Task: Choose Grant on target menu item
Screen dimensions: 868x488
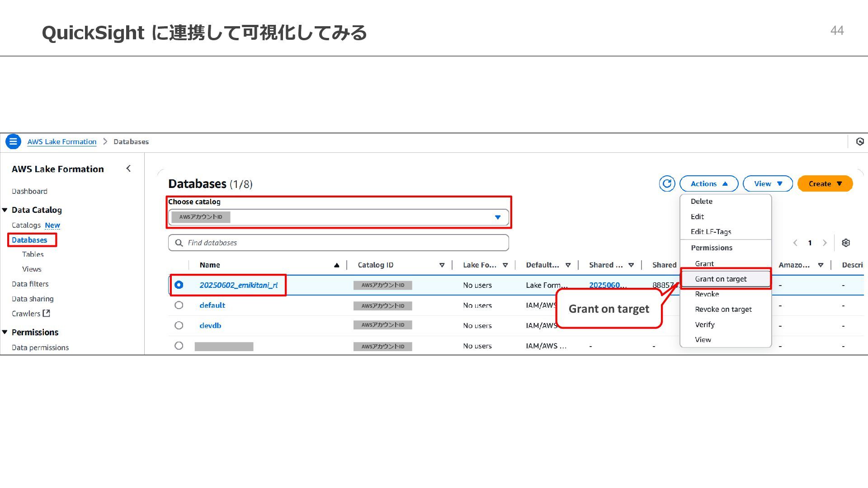Action: coord(721,279)
